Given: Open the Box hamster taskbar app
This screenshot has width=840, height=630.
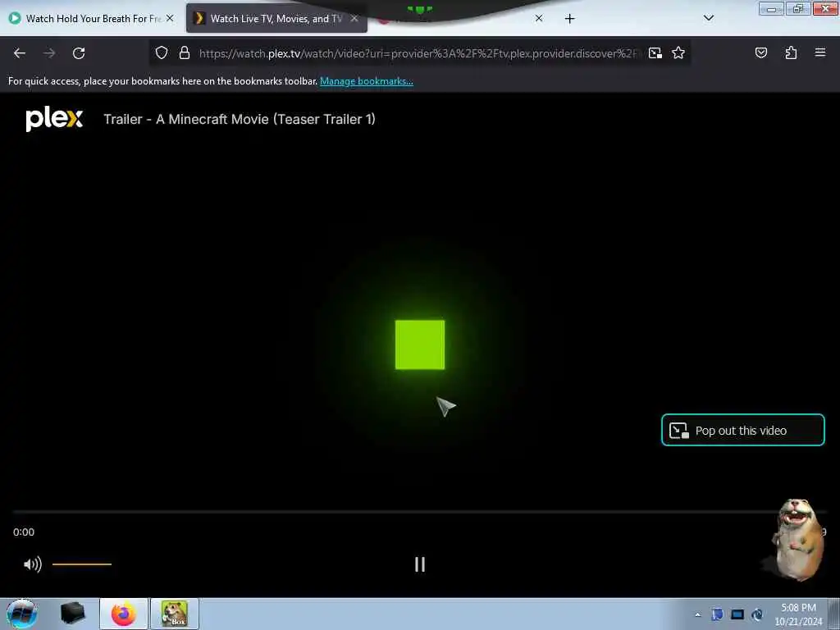Looking at the screenshot, I should pyautogui.click(x=175, y=614).
